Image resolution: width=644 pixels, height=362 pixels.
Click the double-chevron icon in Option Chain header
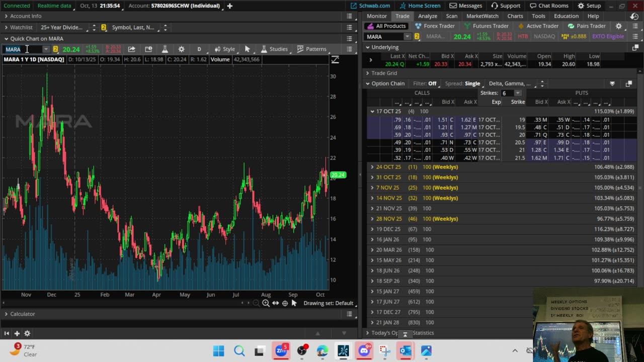tap(612, 83)
